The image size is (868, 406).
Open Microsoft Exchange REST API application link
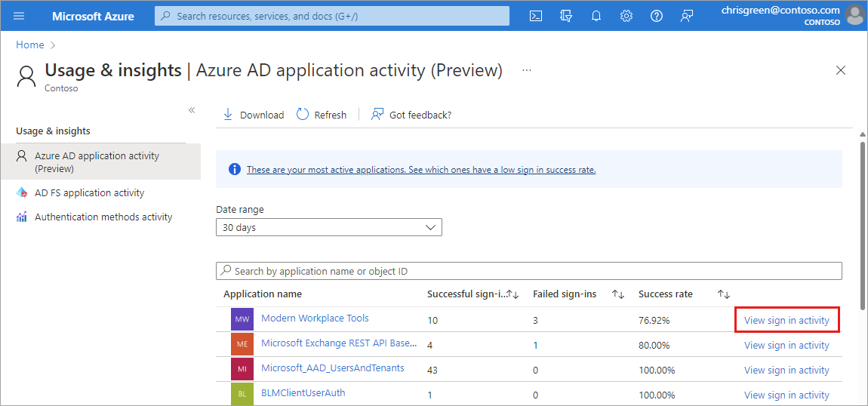[x=339, y=343]
